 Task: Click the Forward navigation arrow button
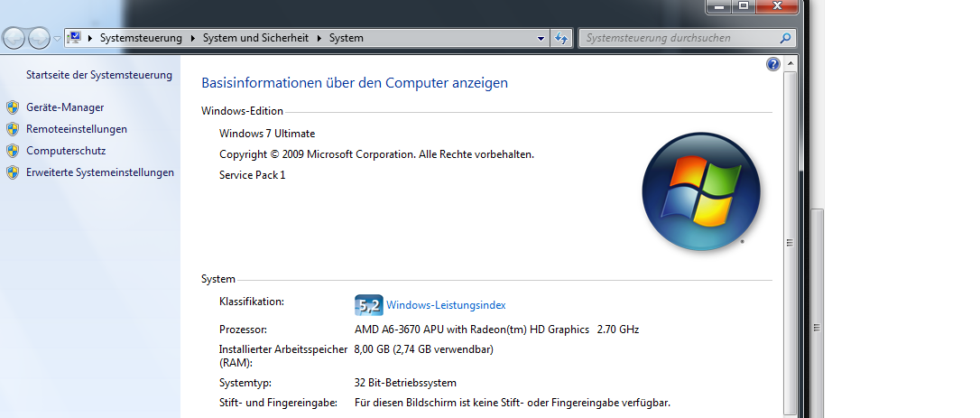[x=39, y=38]
